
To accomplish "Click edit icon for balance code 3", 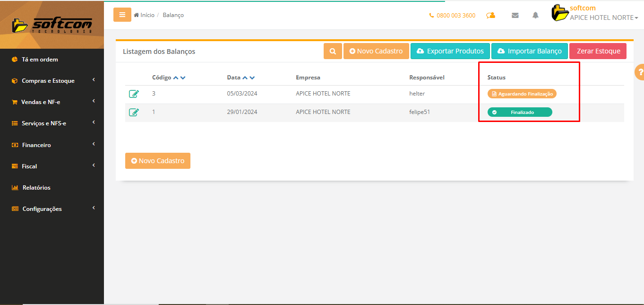I will [134, 94].
